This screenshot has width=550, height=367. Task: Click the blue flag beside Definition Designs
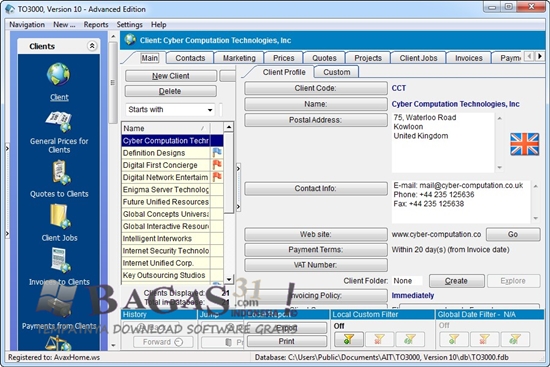click(x=217, y=153)
